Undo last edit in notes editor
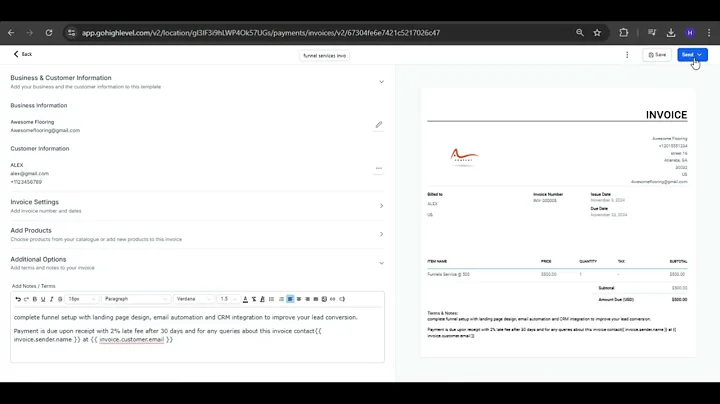Image resolution: width=720 pixels, height=404 pixels. click(18, 299)
